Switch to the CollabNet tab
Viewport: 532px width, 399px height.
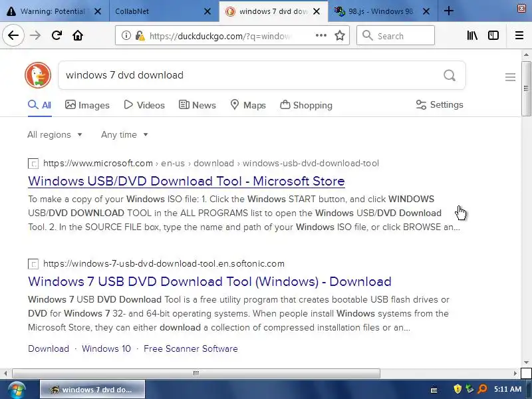click(x=156, y=11)
